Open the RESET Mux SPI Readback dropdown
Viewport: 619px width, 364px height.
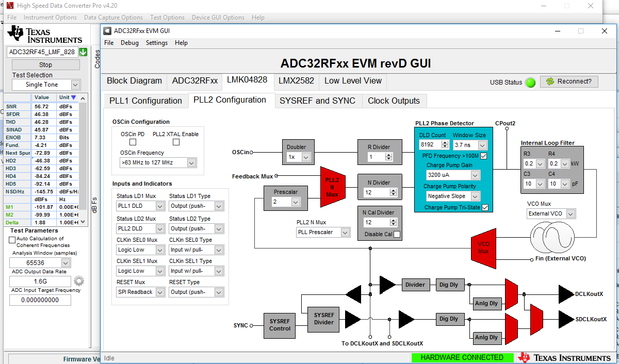(x=160, y=292)
